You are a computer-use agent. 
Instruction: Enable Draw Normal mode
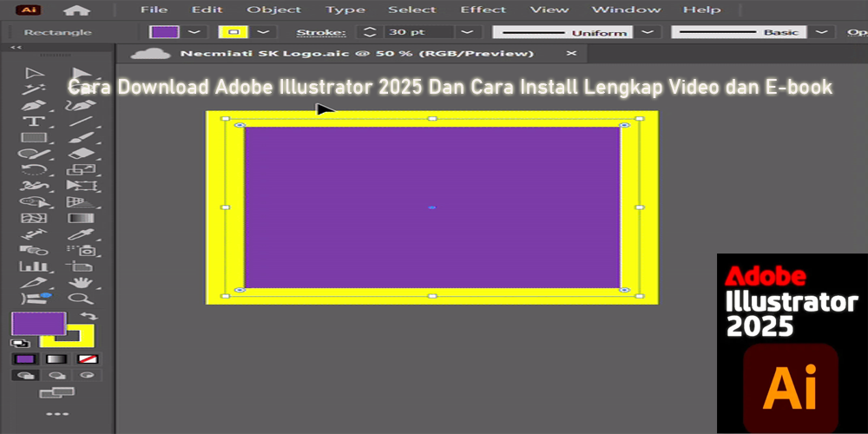(25, 375)
